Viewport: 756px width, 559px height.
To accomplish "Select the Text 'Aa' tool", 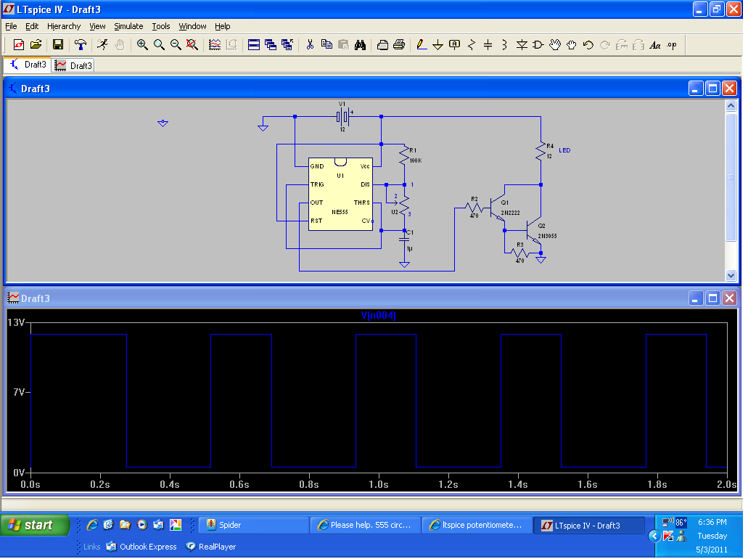I will pos(654,45).
